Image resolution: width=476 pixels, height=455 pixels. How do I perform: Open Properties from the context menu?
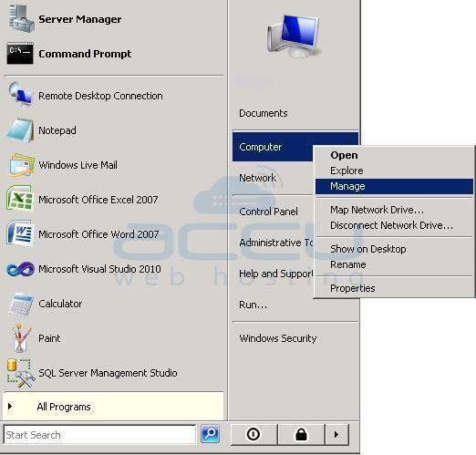(394, 288)
